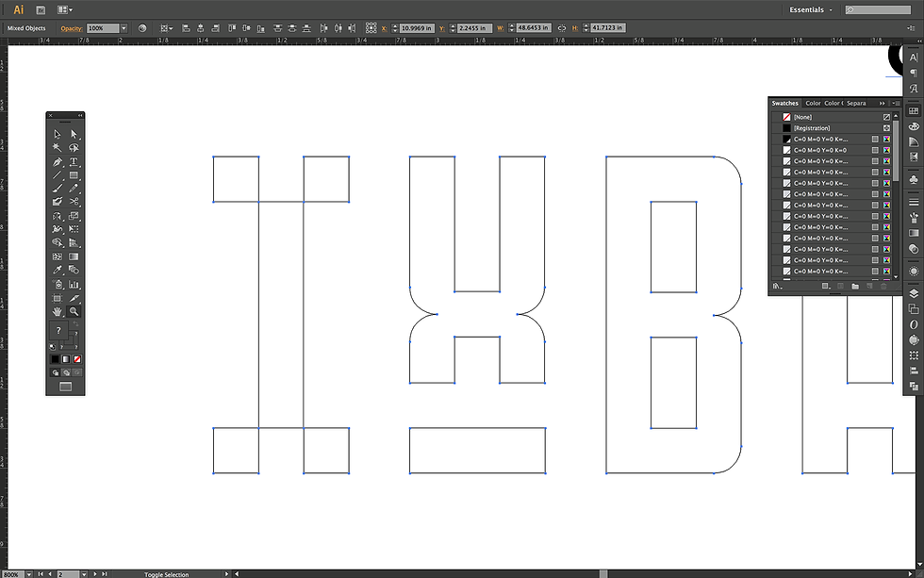Open the Align To dropdown

click(166, 28)
